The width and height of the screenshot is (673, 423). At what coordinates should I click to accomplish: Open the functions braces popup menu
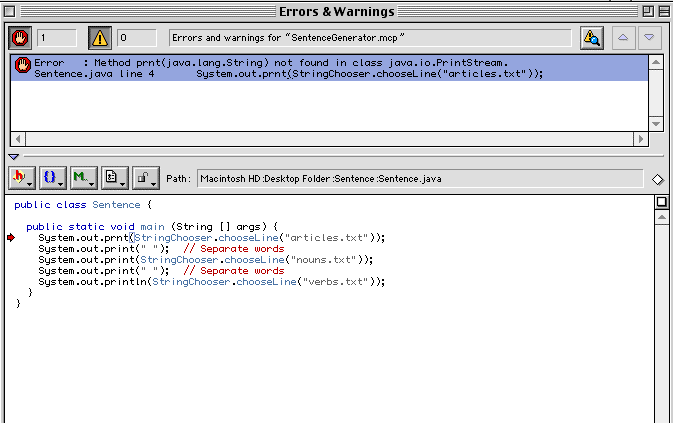point(53,178)
